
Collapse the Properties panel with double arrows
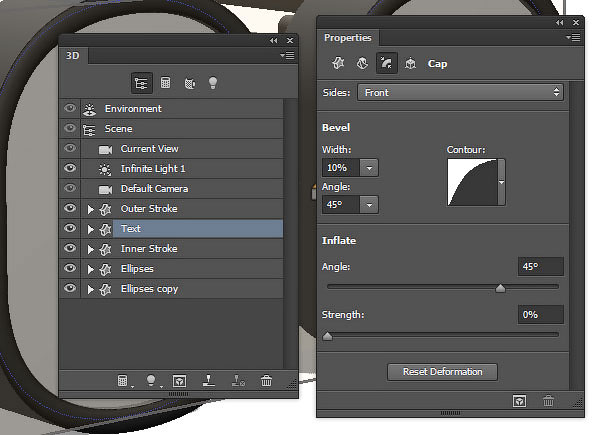tap(559, 23)
